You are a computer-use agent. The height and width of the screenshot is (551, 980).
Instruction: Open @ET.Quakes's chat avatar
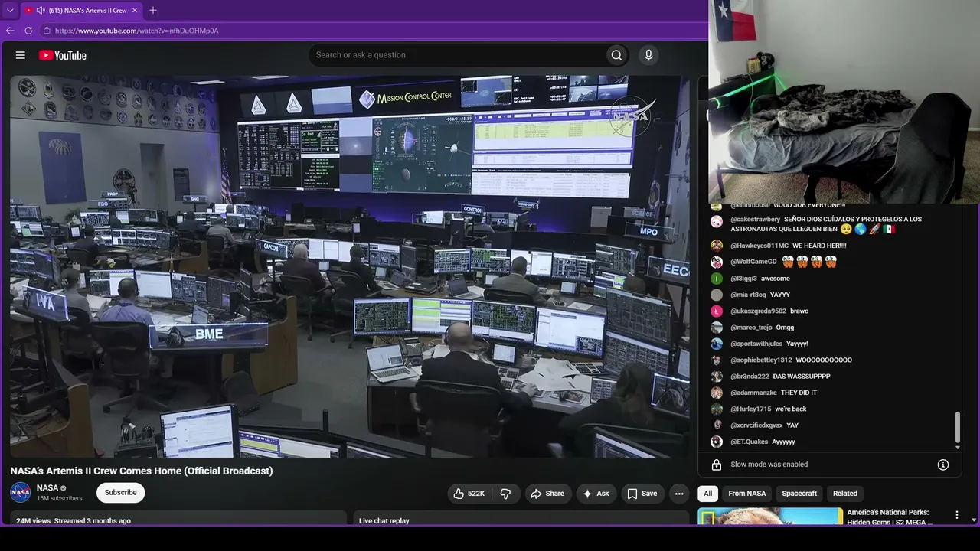coord(717,442)
